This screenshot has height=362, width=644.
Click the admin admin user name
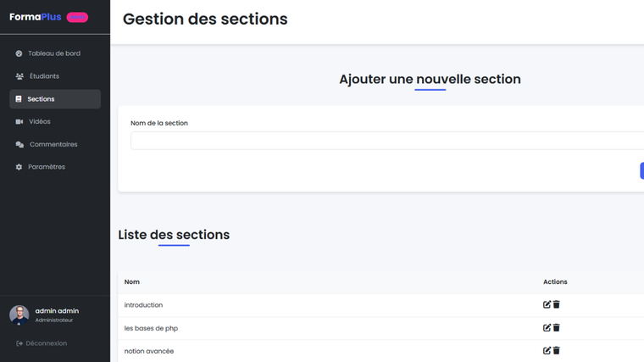[x=57, y=311]
